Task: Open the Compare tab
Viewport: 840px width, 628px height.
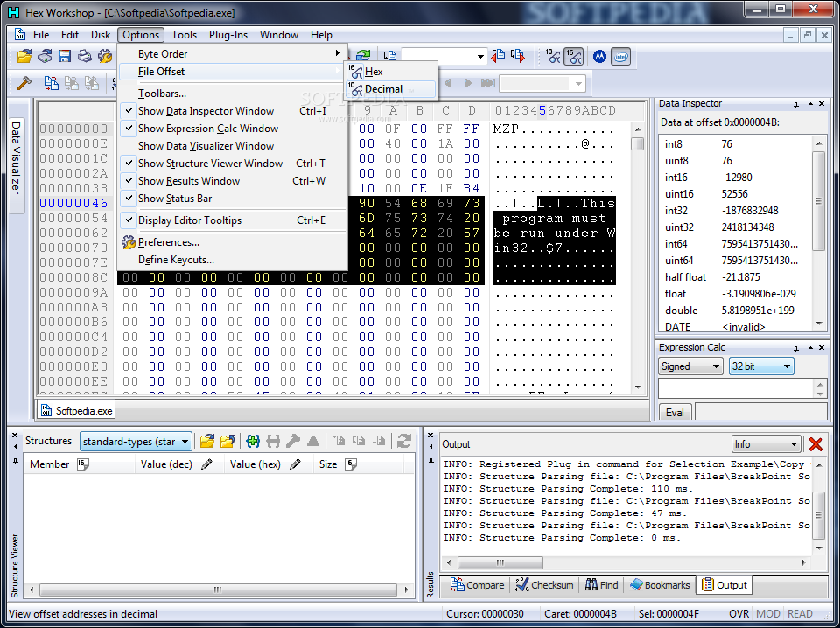Action: [x=478, y=585]
